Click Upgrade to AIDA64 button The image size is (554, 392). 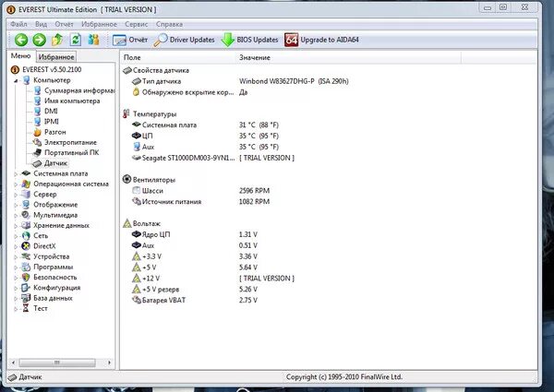[x=321, y=40]
